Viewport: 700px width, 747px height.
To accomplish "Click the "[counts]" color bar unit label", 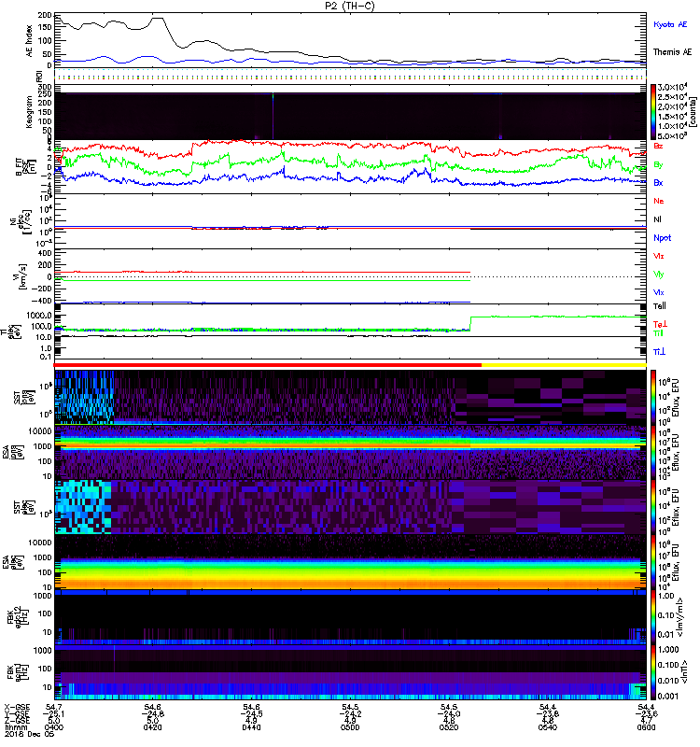I will [693, 112].
